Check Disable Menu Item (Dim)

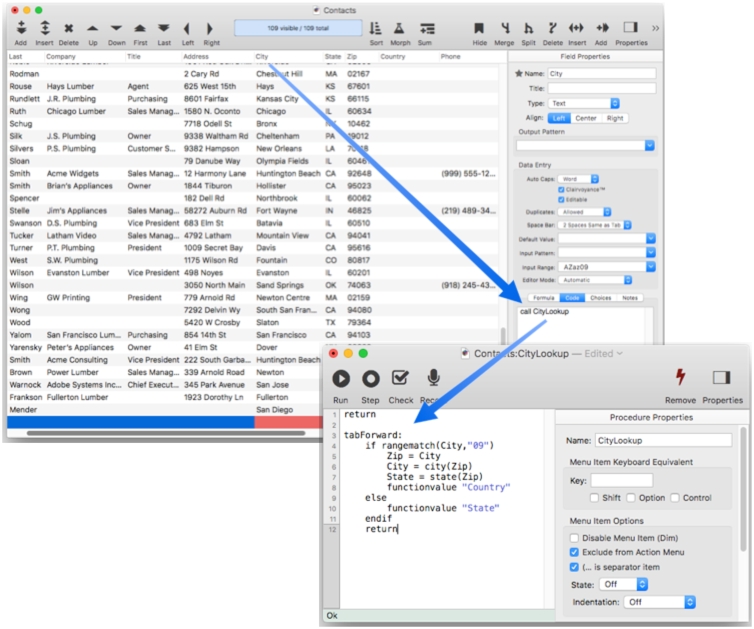574,538
